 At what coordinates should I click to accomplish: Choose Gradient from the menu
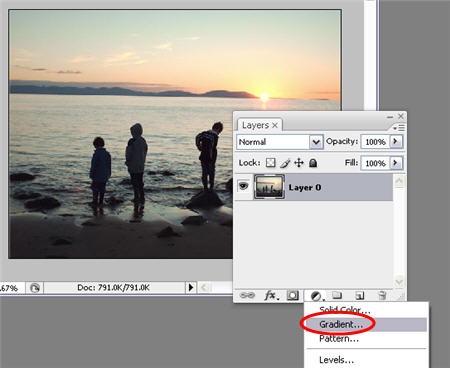[341, 324]
